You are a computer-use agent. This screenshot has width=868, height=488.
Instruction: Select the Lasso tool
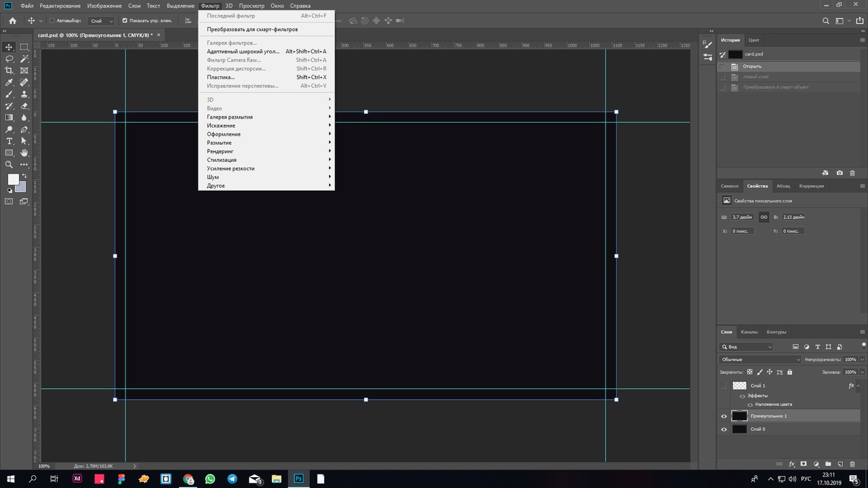pyautogui.click(x=9, y=59)
